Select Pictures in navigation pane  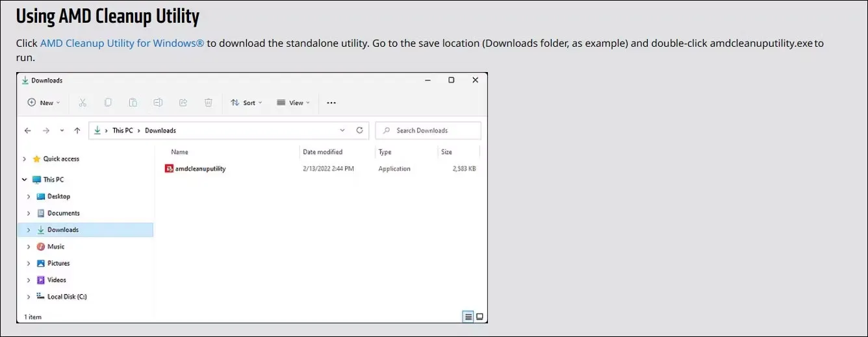pos(58,264)
